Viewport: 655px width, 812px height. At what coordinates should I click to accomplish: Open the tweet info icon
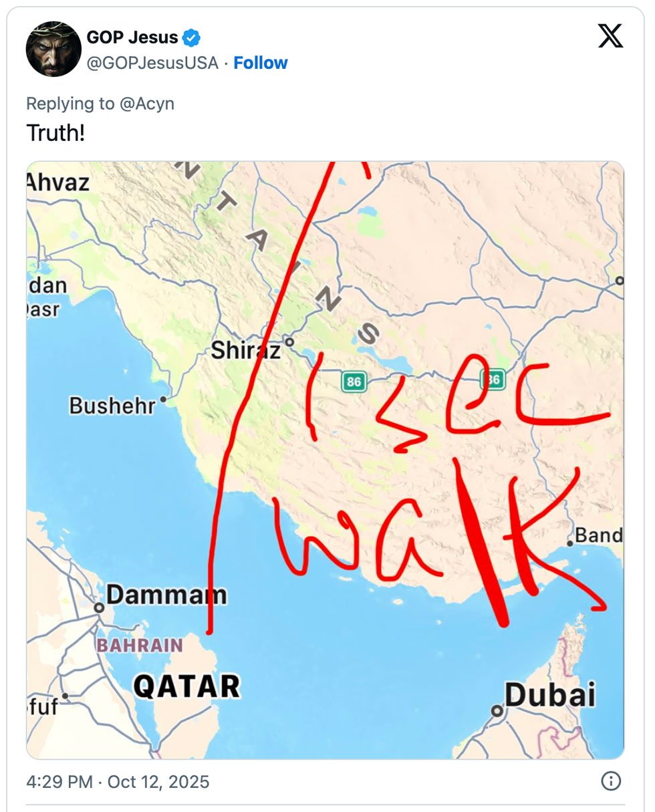tap(611, 781)
